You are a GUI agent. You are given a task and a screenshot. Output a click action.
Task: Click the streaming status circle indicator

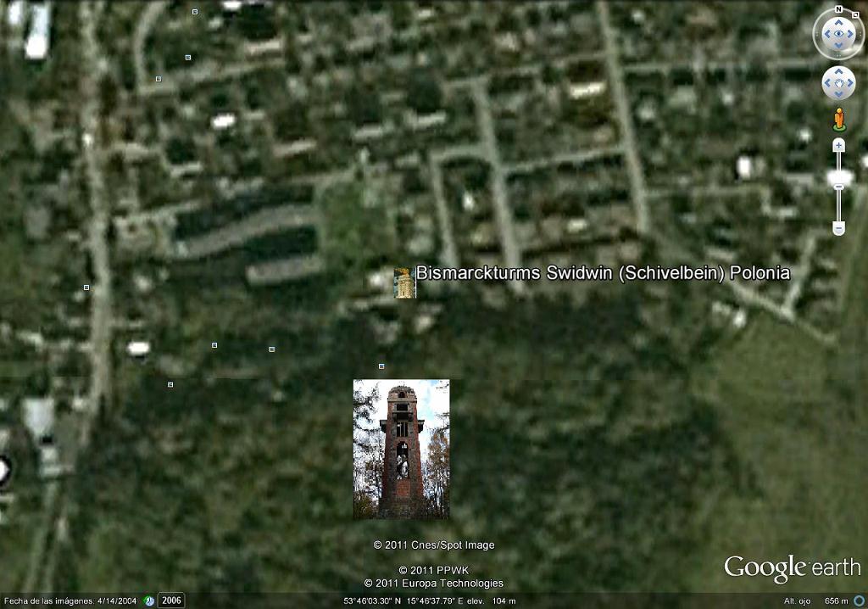(858, 601)
